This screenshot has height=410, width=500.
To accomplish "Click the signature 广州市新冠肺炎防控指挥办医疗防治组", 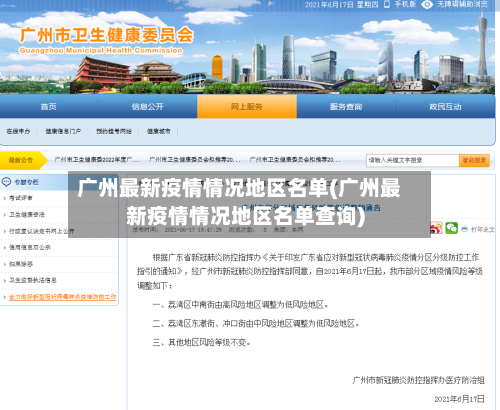I will (x=418, y=380).
